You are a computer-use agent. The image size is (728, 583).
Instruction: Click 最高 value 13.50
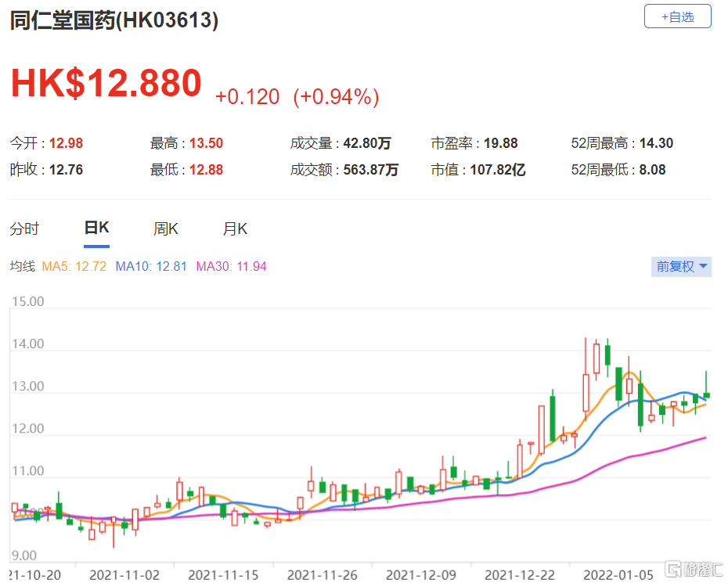206,143
